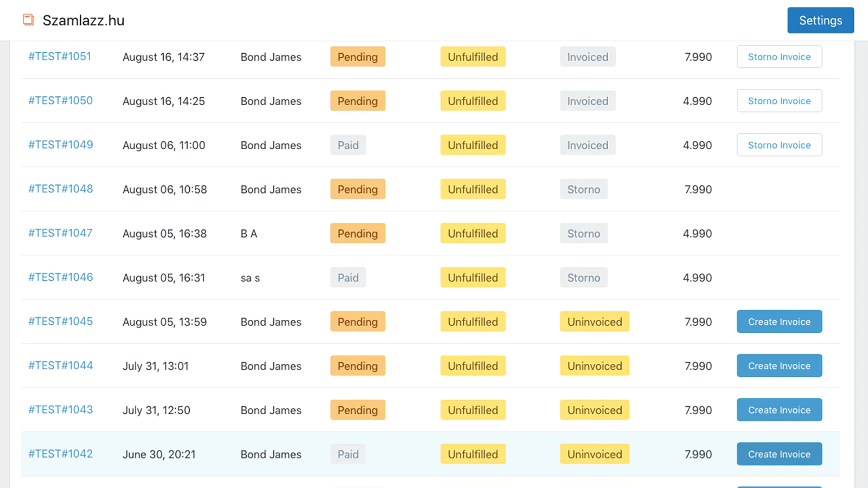Click Unfulfilled badge in row #TEST#1048

coord(473,189)
